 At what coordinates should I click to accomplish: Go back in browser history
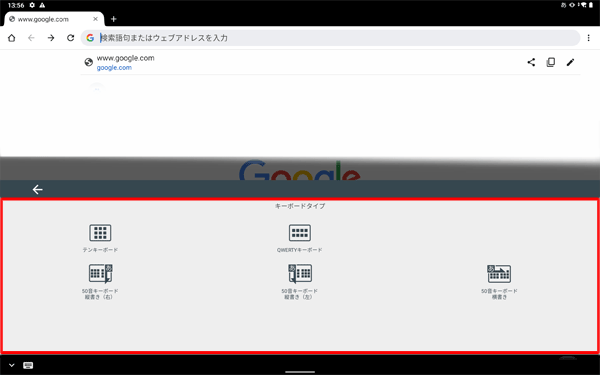(x=31, y=38)
